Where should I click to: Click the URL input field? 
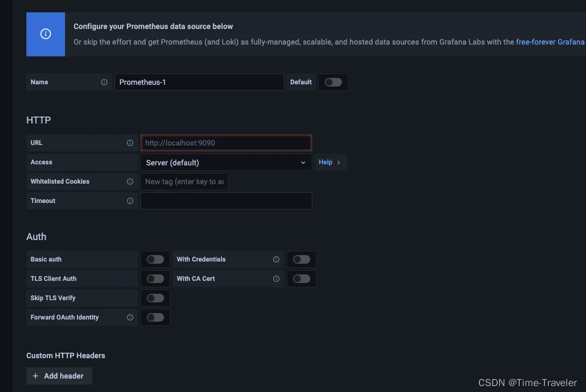coord(226,143)
